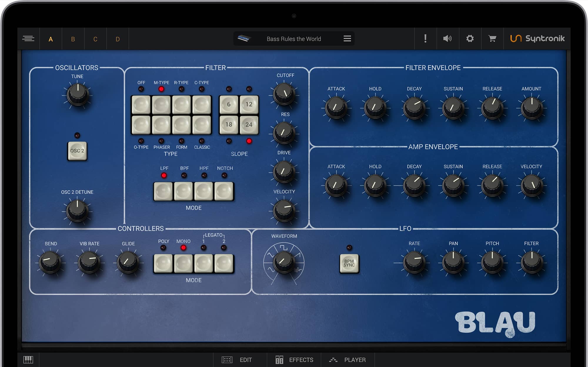The width and height of the screenshot is (588, 367).
Task: Select the POLY mode button
Action: [x=163, y=263]
